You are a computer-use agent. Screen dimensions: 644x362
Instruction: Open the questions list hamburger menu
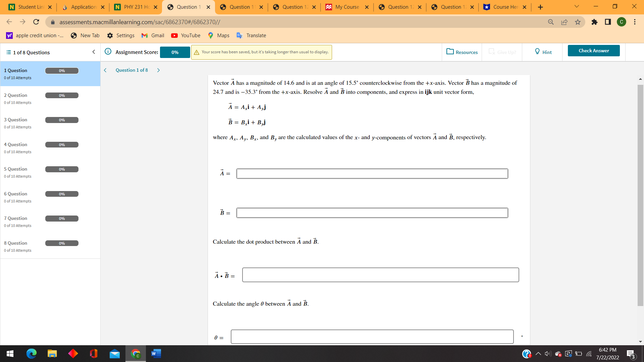(x=8, y=52)
